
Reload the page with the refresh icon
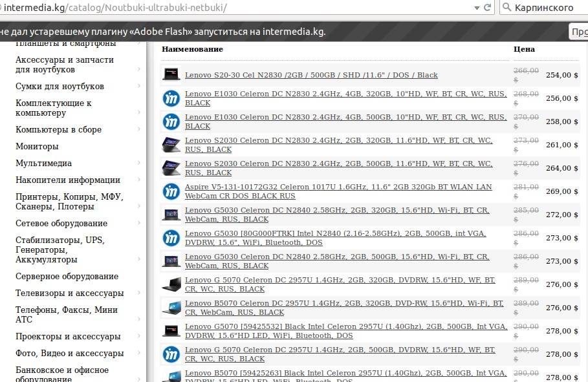[x=487, y=7]
